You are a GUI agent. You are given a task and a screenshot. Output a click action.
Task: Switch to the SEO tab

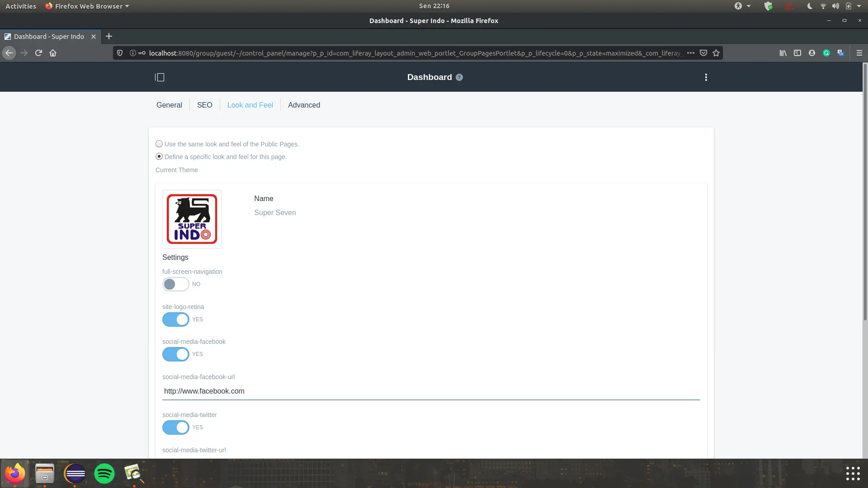[x=204, y=105]
